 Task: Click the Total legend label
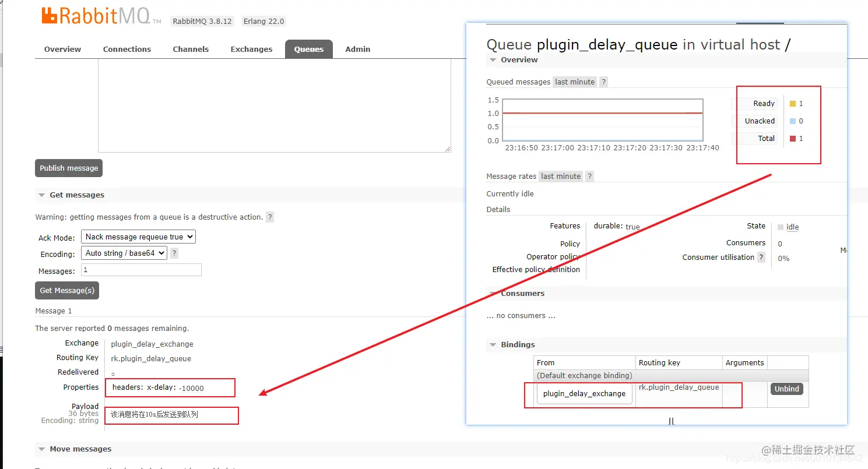coord(766,139)
